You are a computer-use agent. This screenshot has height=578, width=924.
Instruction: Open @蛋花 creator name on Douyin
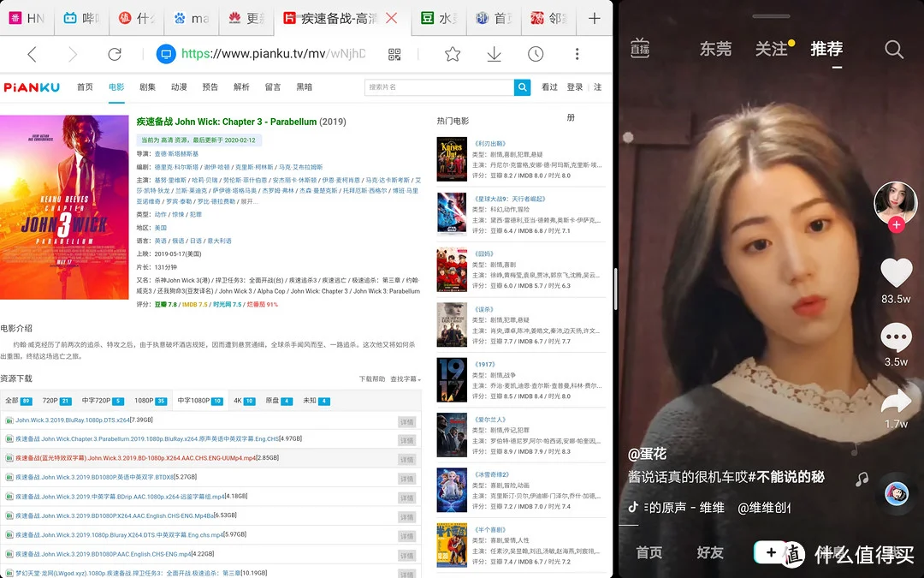647,454
